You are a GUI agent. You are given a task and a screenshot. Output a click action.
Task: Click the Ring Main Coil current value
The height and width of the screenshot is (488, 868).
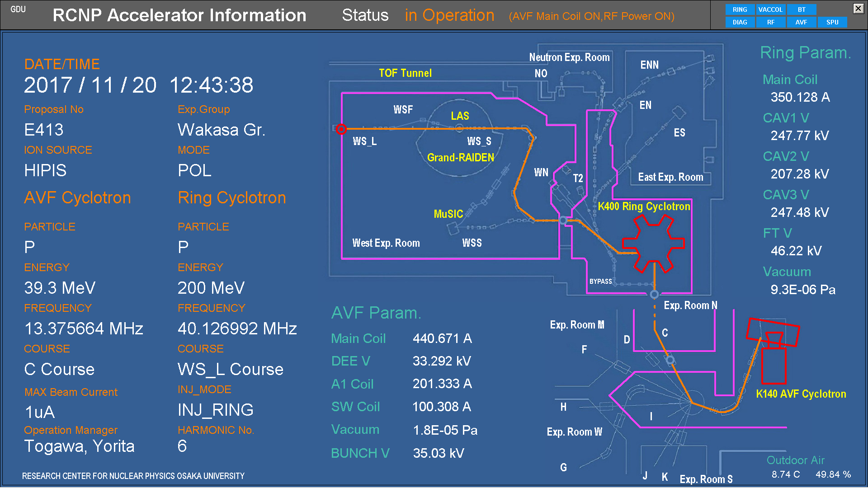(800, 97)
